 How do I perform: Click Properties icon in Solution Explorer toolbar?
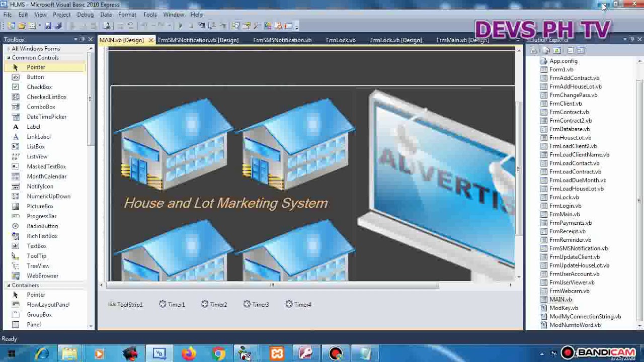[533, 50]
